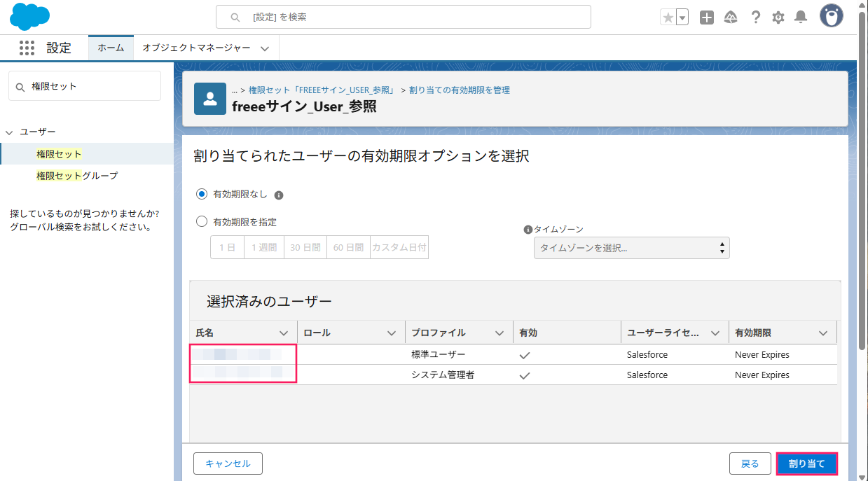This screenshot has width=868, height=481.
Task: Click the 選択済みのユーザー heading
Action: click(x=269, y=302)
